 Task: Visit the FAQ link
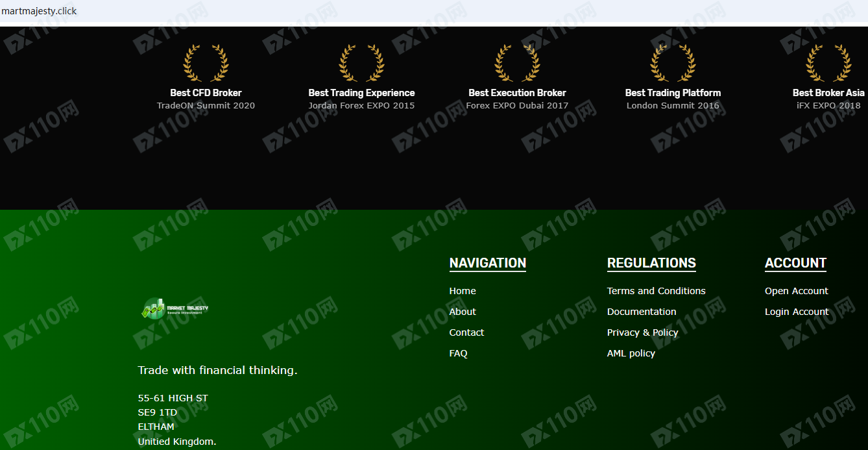pyautogui.click(x=458, y=353)
